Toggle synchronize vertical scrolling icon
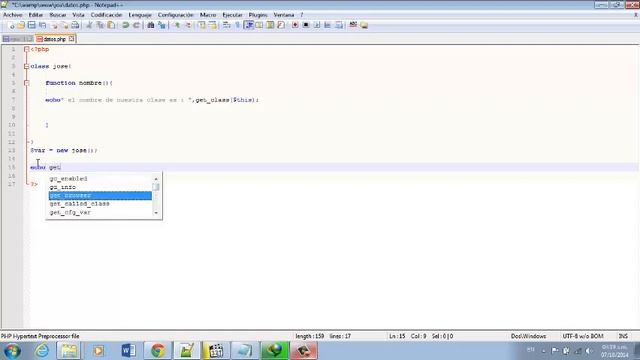 pos(202,25)
